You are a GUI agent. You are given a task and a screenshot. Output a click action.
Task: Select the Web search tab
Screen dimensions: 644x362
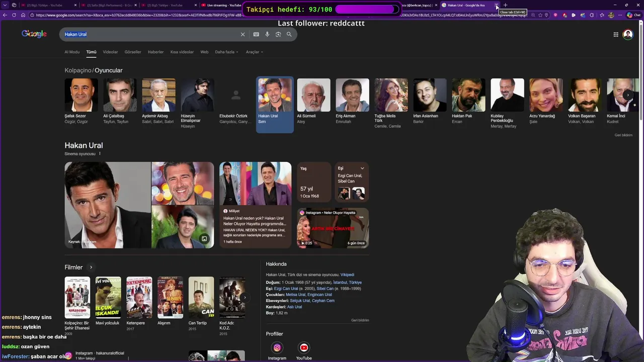click(x=204, y=52)
